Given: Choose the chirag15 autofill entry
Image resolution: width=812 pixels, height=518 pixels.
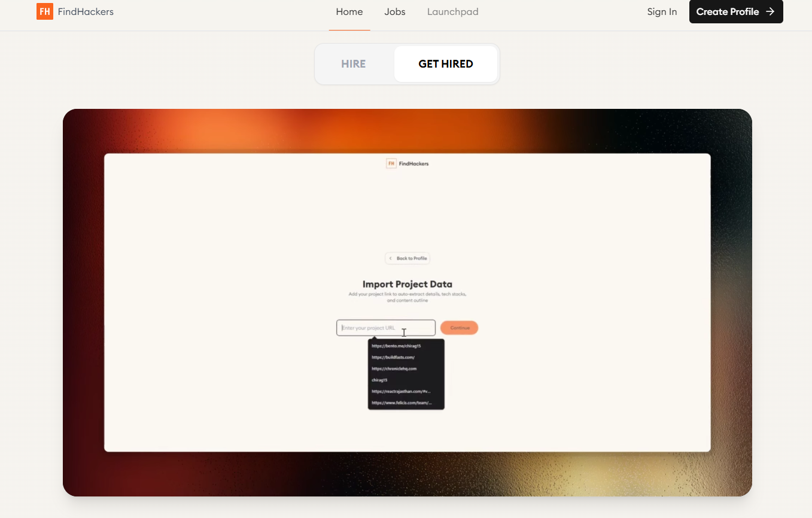Looking at the screenshot, I should (380, 380).
